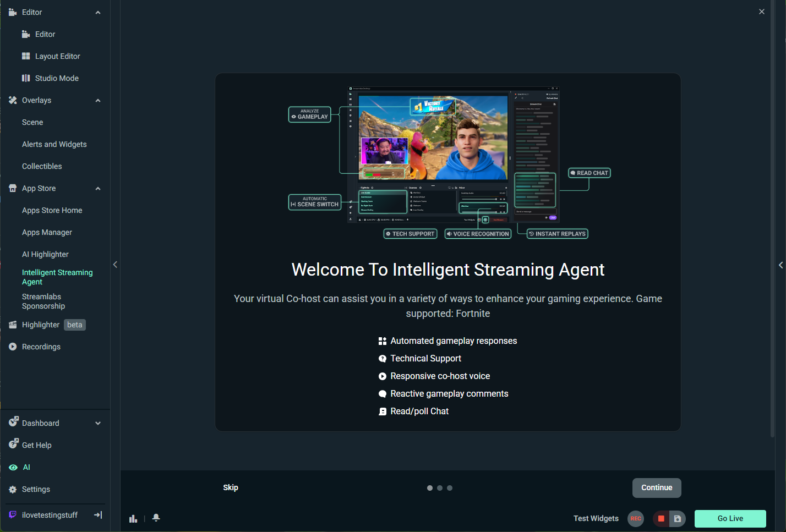This screenshot has width=786, height=532.
Task: Jump to the second onboarding page dot
Action: 439,487
